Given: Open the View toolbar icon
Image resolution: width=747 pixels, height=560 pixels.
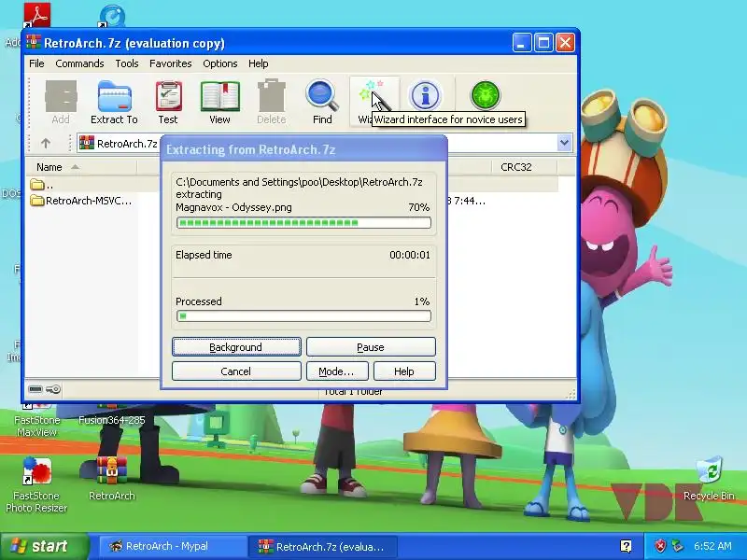Looking at the screenshot, I should [x=219, y=102].
